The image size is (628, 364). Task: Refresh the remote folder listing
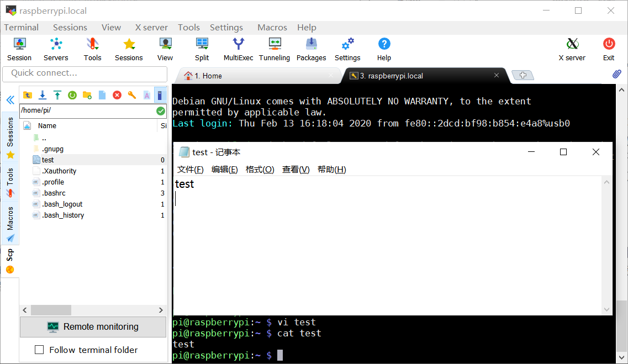click(72, 95)
